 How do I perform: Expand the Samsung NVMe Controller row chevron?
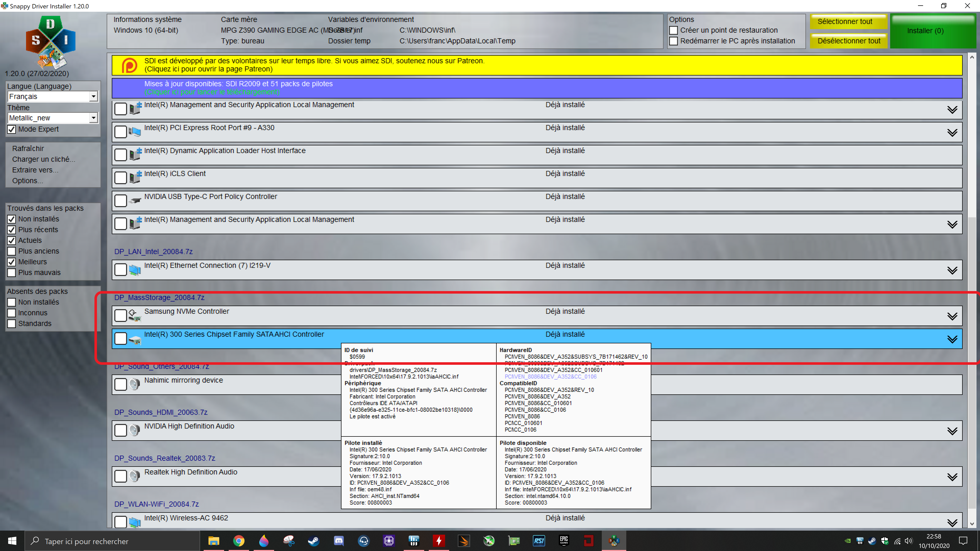[952, 316]
